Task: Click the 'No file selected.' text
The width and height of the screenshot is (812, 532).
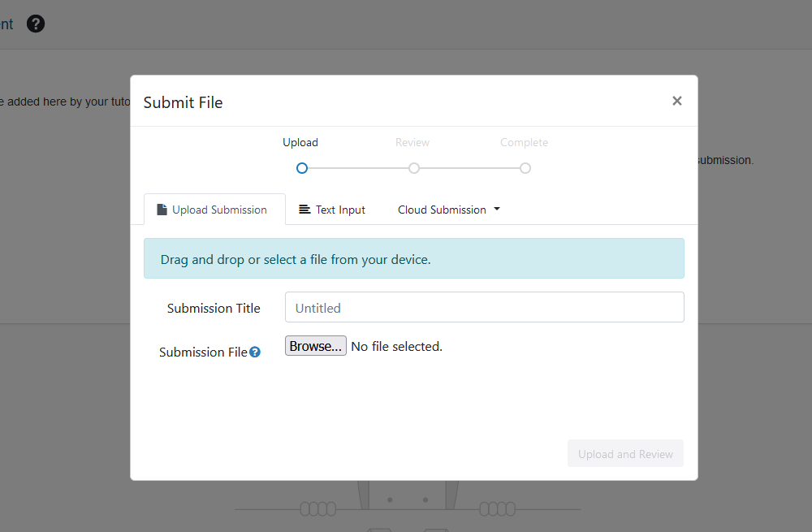Action: click(x=396, y=346)
